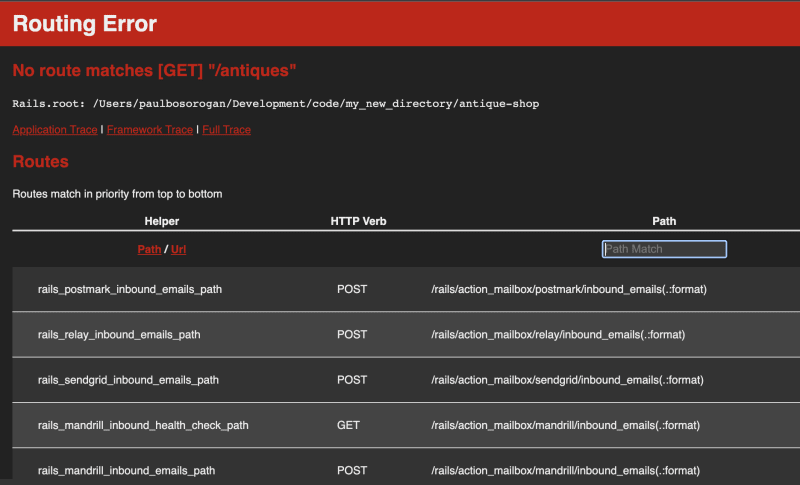The image size is (800, 485).
Task: Click GET verb in the mandrill health check row
Action: pos(348,425)
